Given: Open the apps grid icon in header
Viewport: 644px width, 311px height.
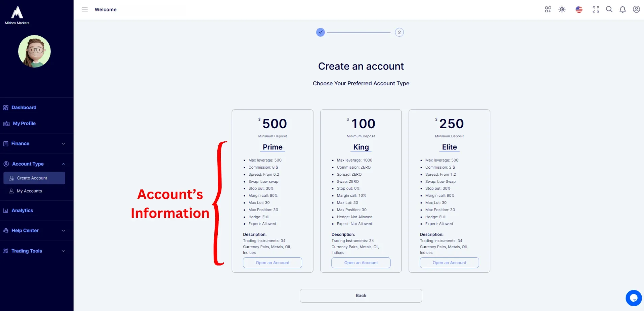Looking at the screenshot, I should click(x=548, y=9).
